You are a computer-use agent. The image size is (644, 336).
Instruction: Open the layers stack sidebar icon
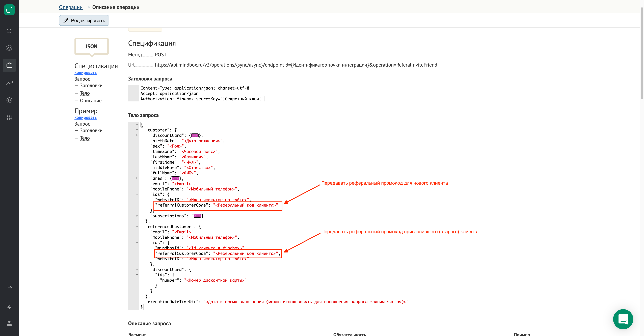point(9,48)
